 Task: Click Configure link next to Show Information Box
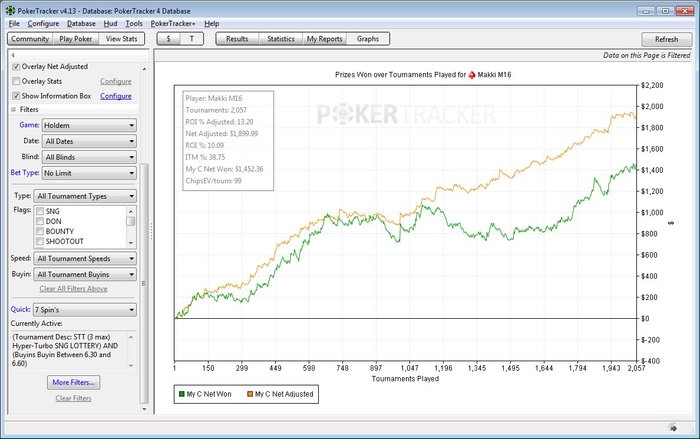116,96
